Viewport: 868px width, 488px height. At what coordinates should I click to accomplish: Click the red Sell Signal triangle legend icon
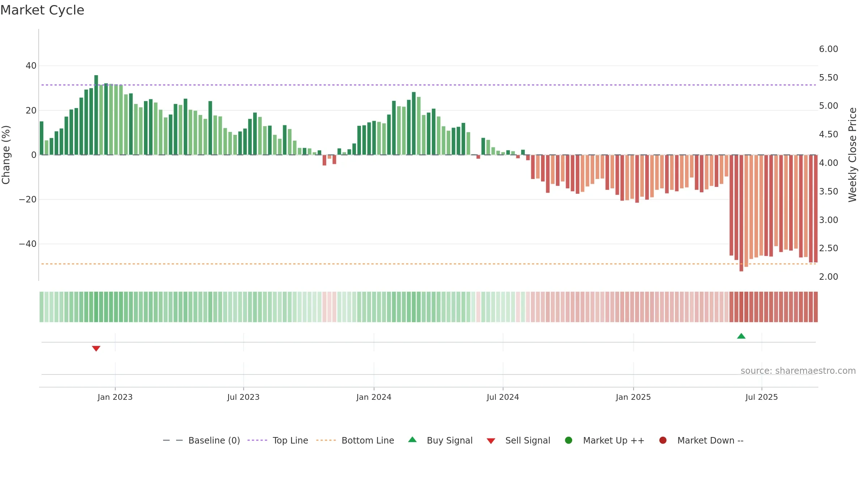pyautogui.click(x=491, y=441)
